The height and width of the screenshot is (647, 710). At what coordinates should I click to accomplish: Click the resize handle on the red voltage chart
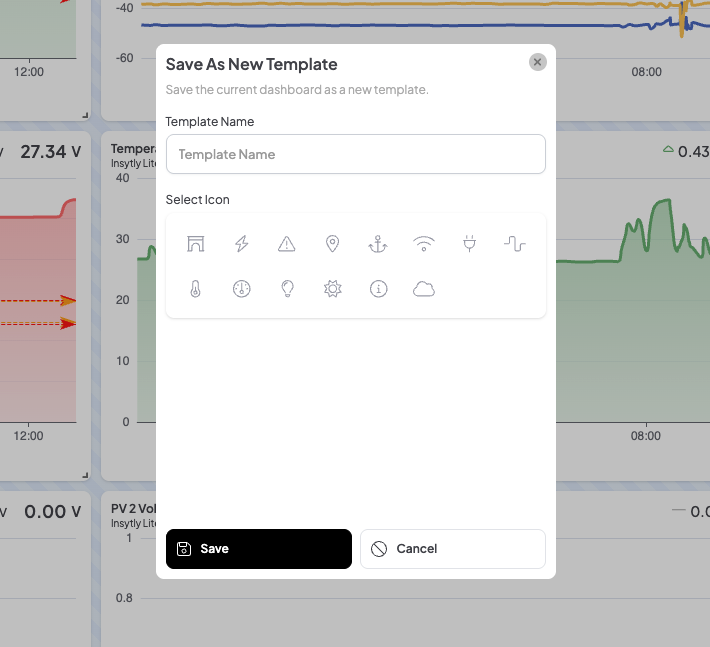click(85, 475)
